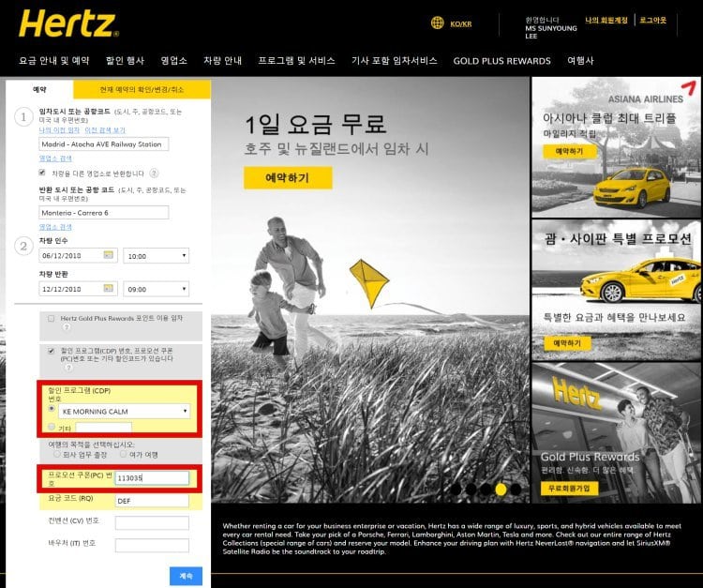Click 나의 이전 임차 link

pyautogui.click(x=59, y=130)
